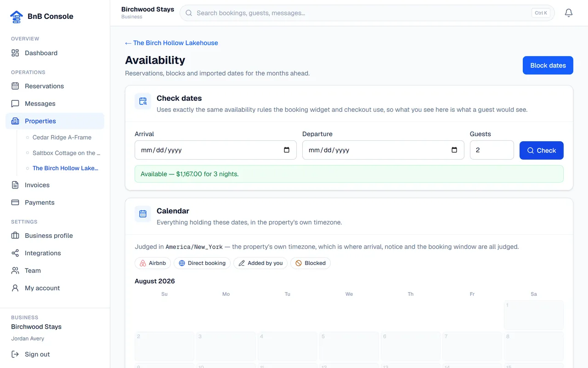Open the Arrival date picker icon

[x=287, y=150]
